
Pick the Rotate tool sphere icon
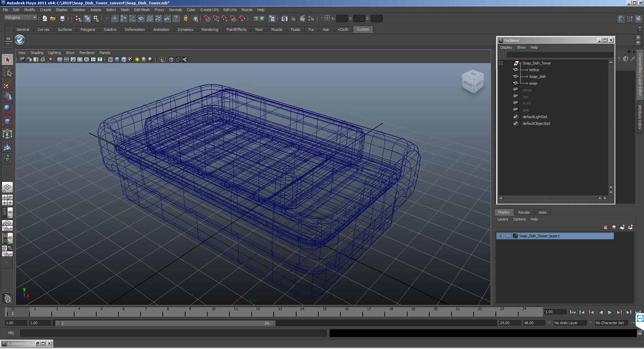pyautogui.click(x=7, y=109)
